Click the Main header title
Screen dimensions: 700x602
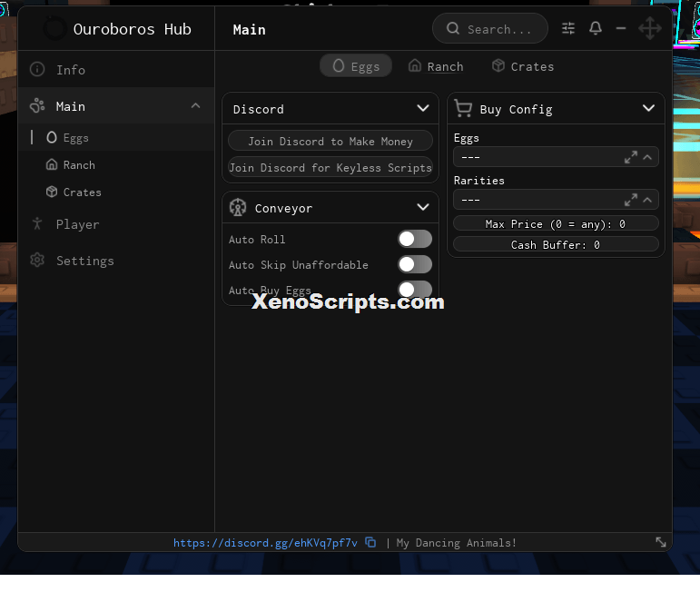[x=249, y=29]
